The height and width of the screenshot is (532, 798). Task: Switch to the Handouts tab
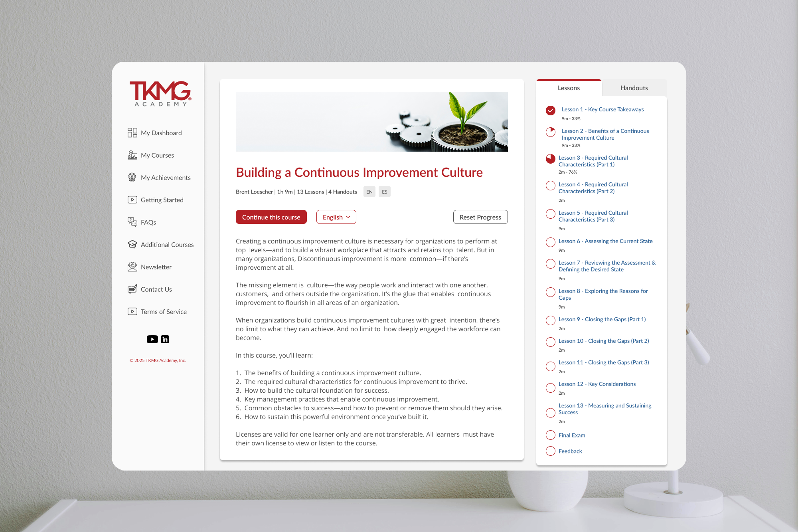(634, 88)
